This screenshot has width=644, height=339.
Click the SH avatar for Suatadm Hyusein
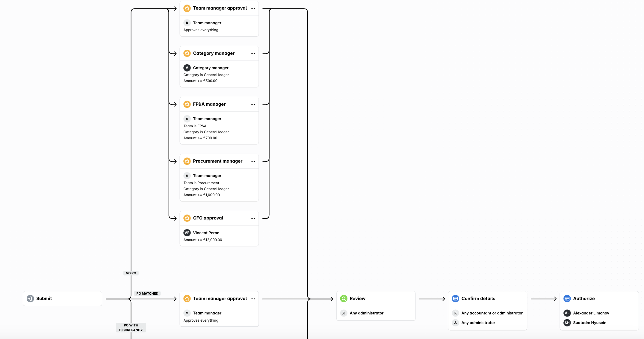(x=567, y=323)
